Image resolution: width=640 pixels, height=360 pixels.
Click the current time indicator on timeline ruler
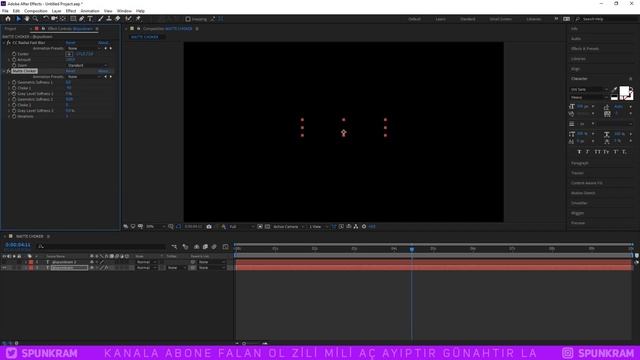412,249
